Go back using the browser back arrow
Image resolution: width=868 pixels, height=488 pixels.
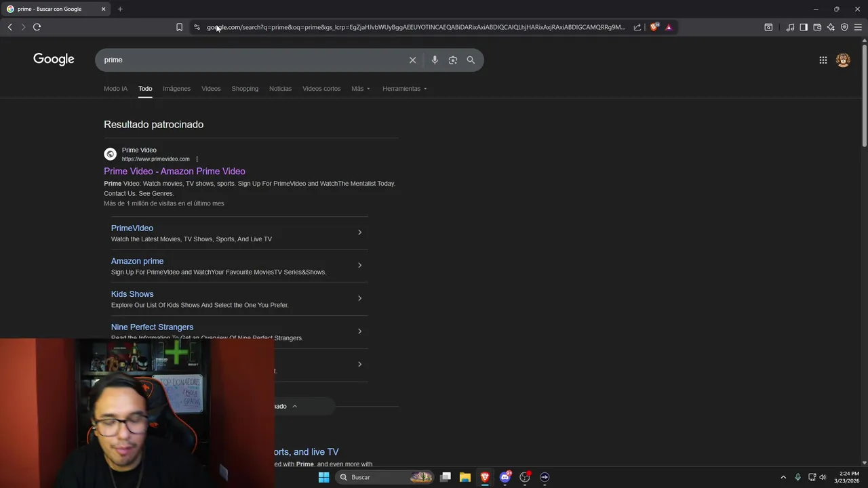click(x=9, y=27)
